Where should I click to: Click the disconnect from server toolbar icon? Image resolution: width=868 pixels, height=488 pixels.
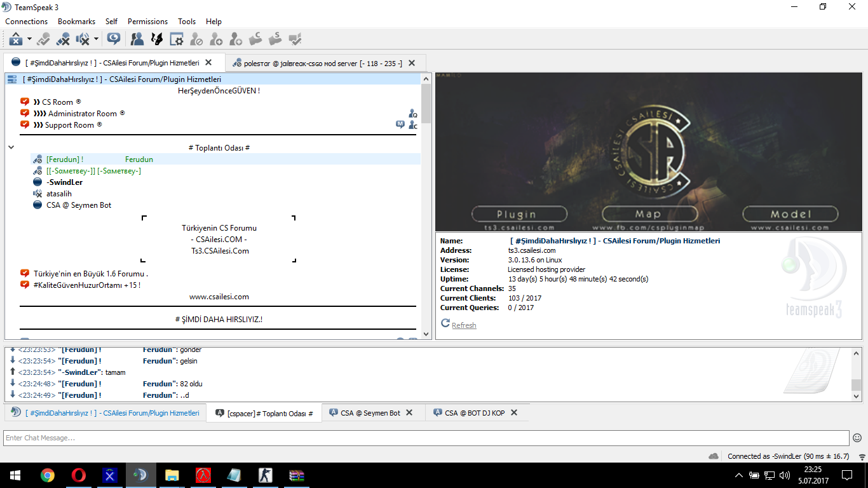(x=17, y=39)
